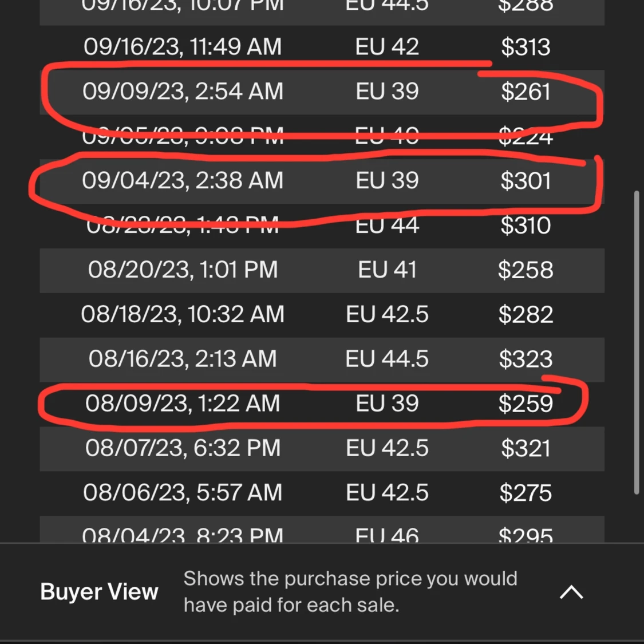
Task: Select the 09/09/23, 2:54 AM sale row
Action: [x=322, y=92]
